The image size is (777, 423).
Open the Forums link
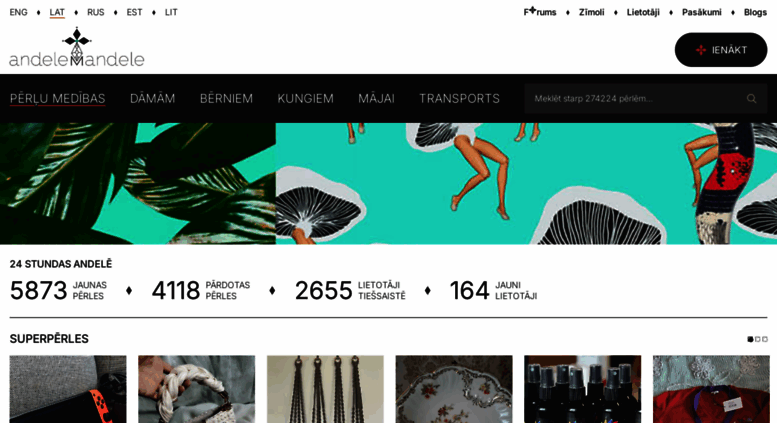540,12
